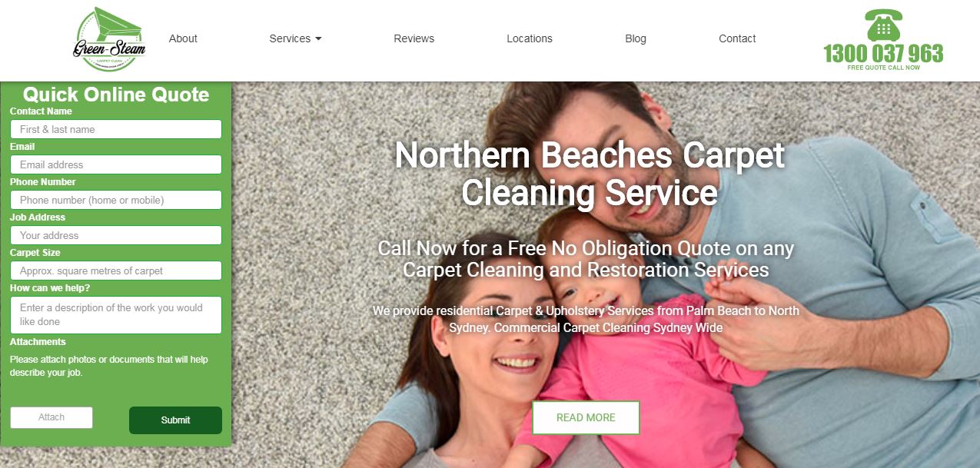This screenshot has height=468, width=980.
Task: Click into the Phone Number field
Action: coord(116,200)
